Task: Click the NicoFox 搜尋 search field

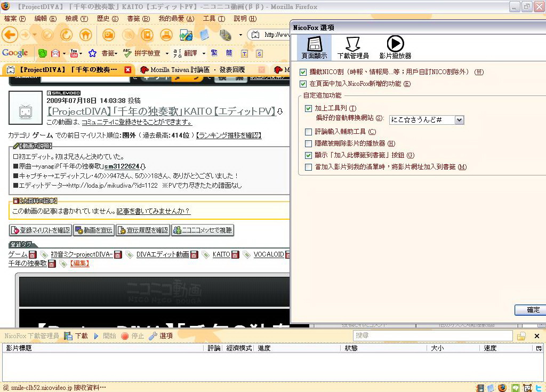Action: click(432, 336)
